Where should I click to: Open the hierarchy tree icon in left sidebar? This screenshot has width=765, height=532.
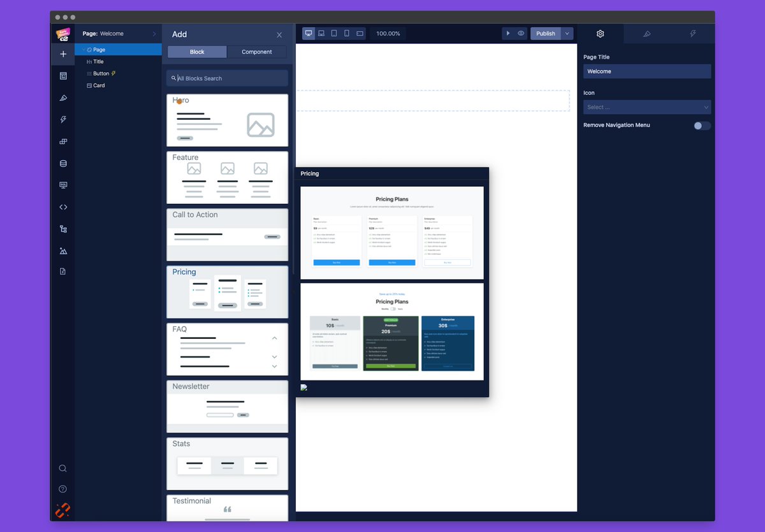pyautogui.click(x=62, y=229)
